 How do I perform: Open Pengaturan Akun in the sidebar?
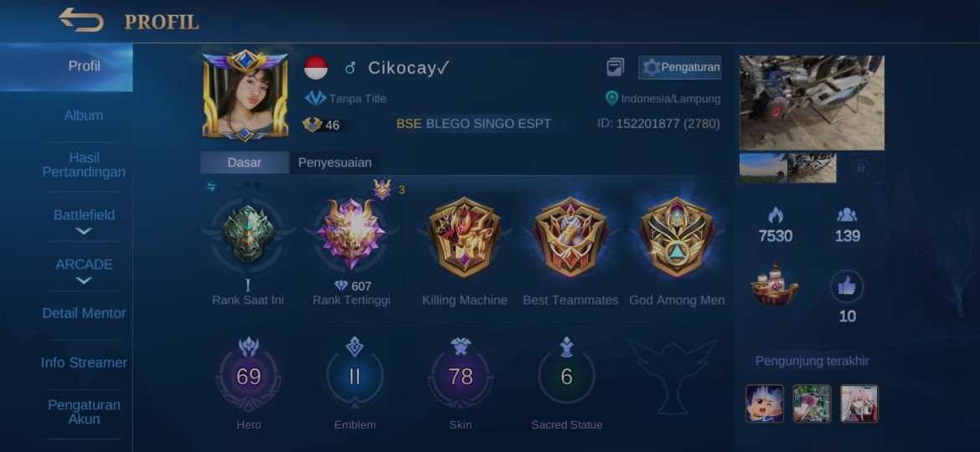point(84,412)
